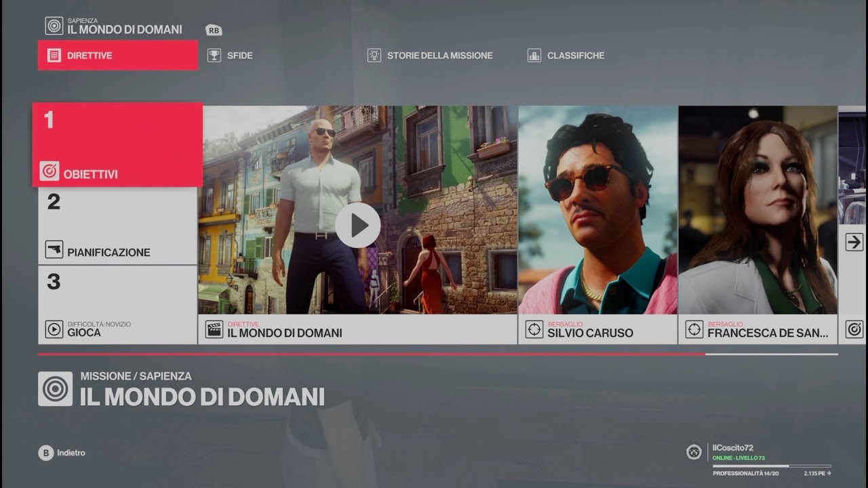Click the Professionalità 14/20 text

click(x=746, y=473)
